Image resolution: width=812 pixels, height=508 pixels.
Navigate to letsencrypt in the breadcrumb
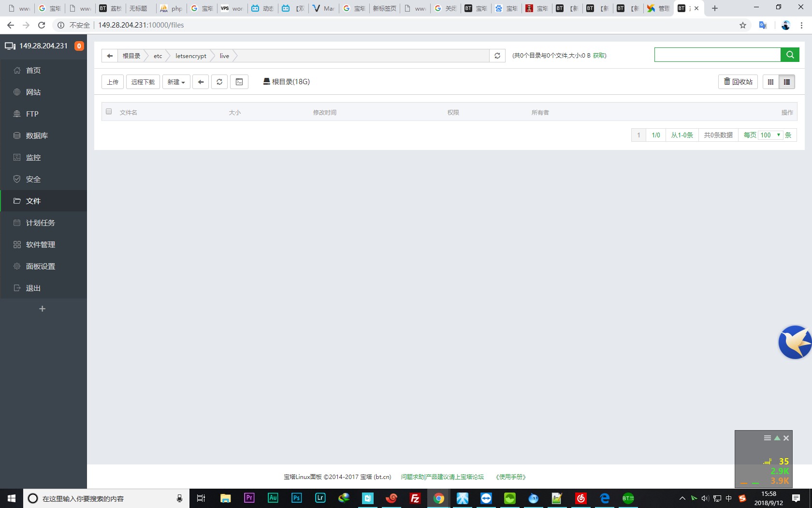(191, 56)
